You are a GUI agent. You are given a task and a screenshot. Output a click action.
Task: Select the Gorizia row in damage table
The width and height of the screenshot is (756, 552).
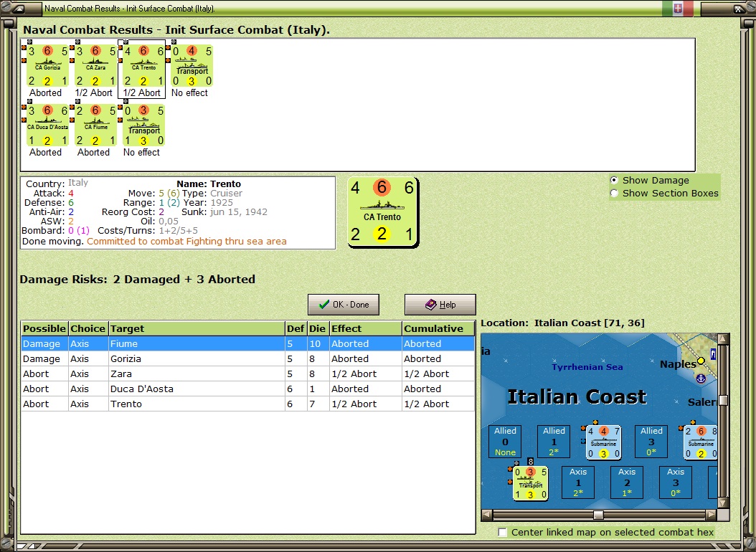pos(248,359)
